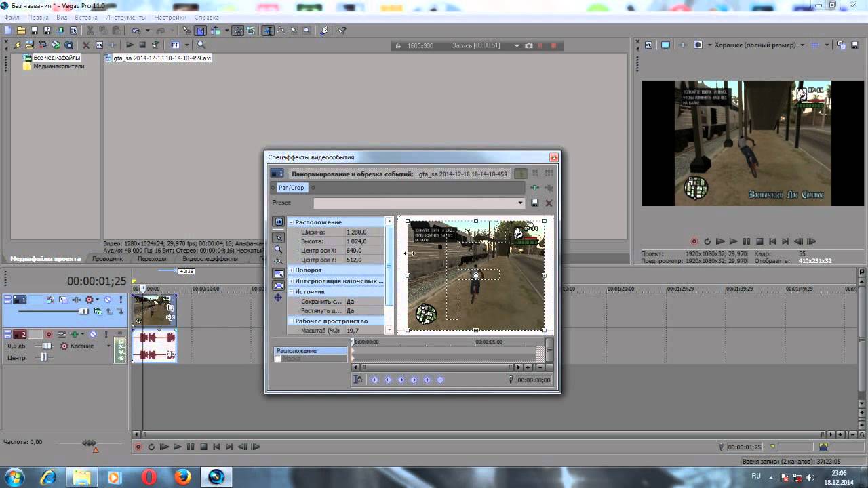Select gta_sa 2014-12-18 avi media file
868x488 pixels.
(x=162, y=58)
